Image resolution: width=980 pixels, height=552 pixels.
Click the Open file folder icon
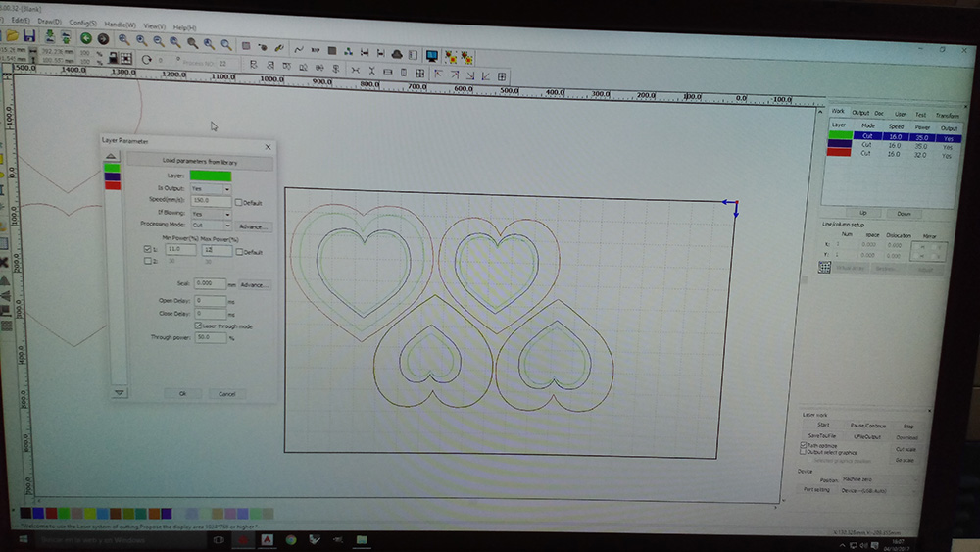click(12, 37)
